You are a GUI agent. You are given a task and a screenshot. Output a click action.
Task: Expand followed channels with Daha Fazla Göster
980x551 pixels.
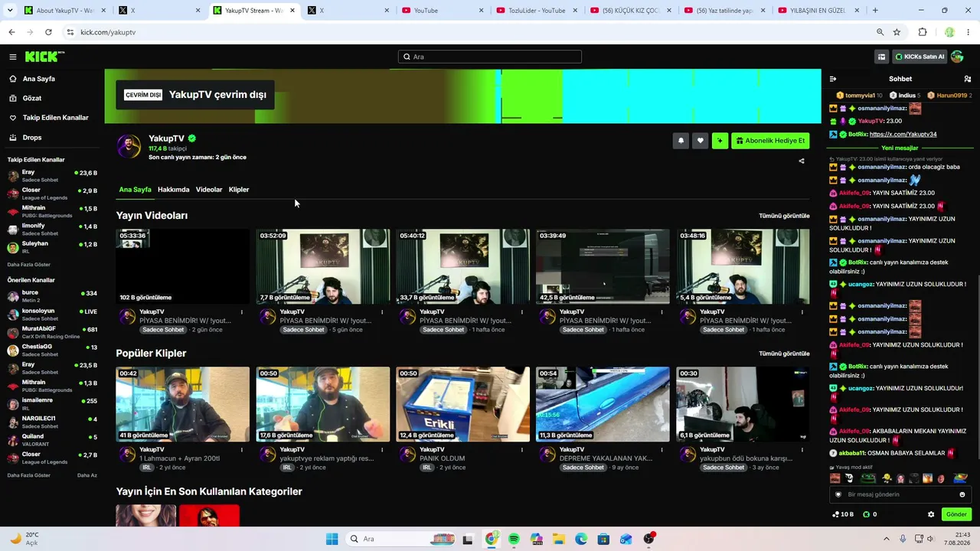point(29,264)
